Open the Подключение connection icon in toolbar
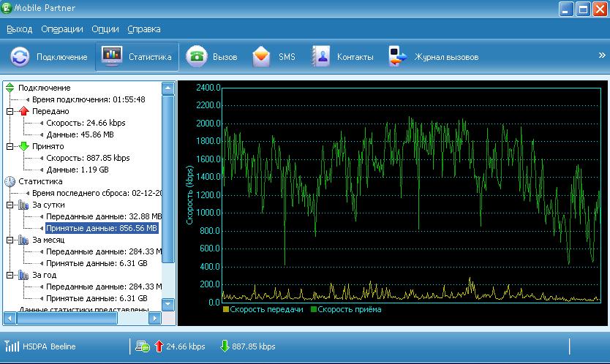This screenshot has width=610, height=364. (20, 57)
